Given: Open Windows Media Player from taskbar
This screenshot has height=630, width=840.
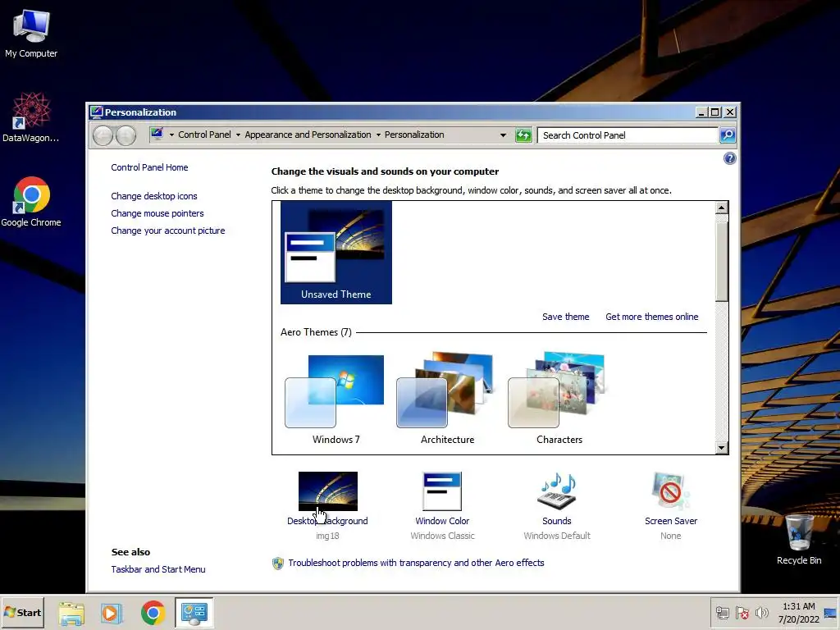Looking at the screenshot, I should (x=112, y=613).
